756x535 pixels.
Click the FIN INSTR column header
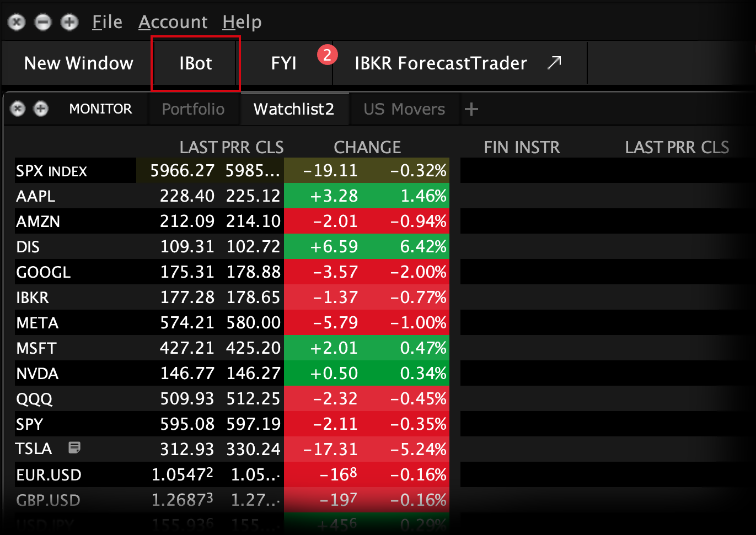(521, 147)
